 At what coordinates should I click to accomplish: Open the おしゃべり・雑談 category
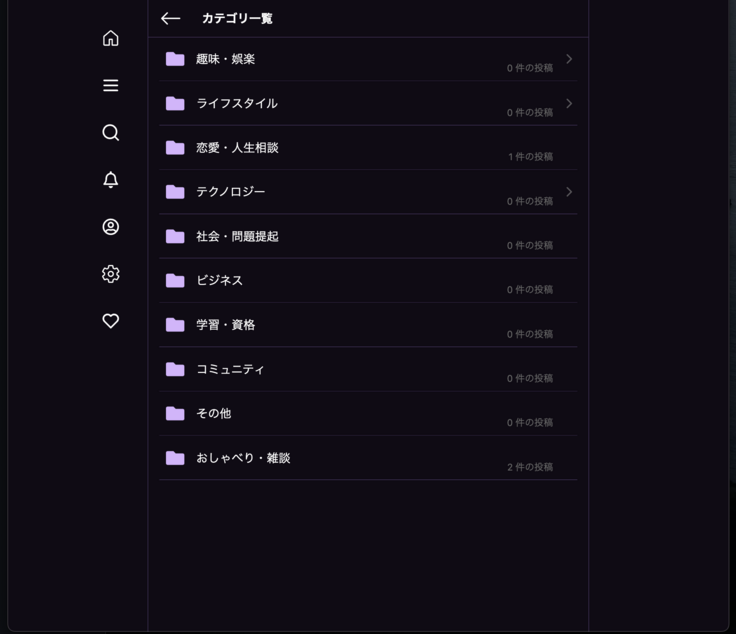pyautogui.click(x=243, y=458)
